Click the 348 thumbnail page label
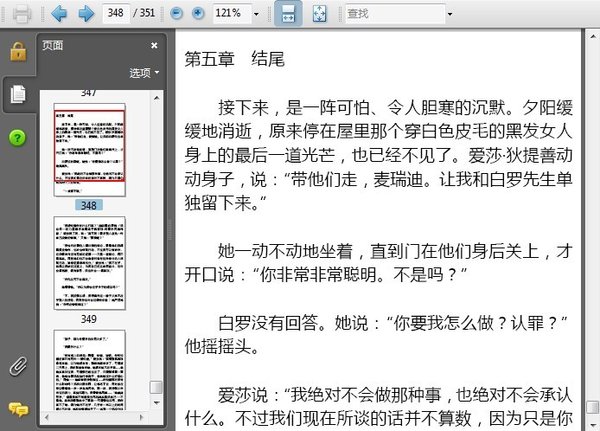This screenshot has height=431, width=600. click(89, 205)
